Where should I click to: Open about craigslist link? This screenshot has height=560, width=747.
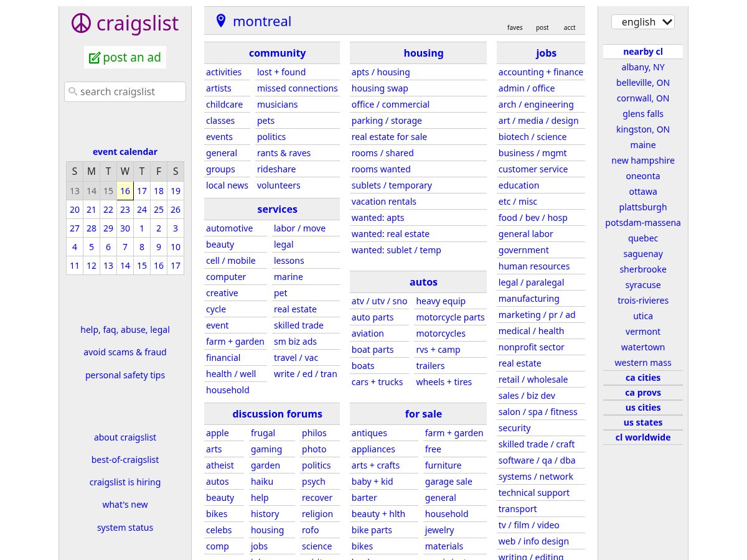125,437
